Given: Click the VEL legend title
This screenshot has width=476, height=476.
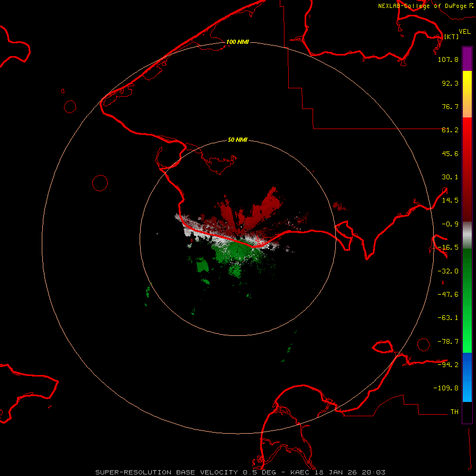Looking at the screenshot, I should pyautogui.click(x=464, y=31).
